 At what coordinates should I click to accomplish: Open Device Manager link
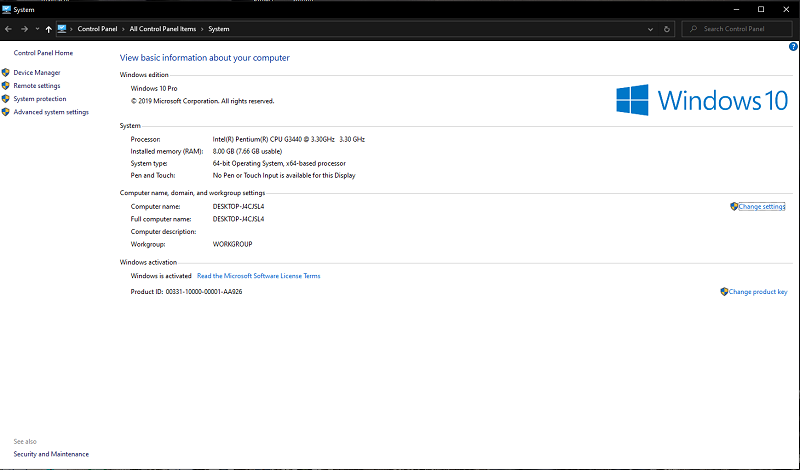click(x=37, y=72)
